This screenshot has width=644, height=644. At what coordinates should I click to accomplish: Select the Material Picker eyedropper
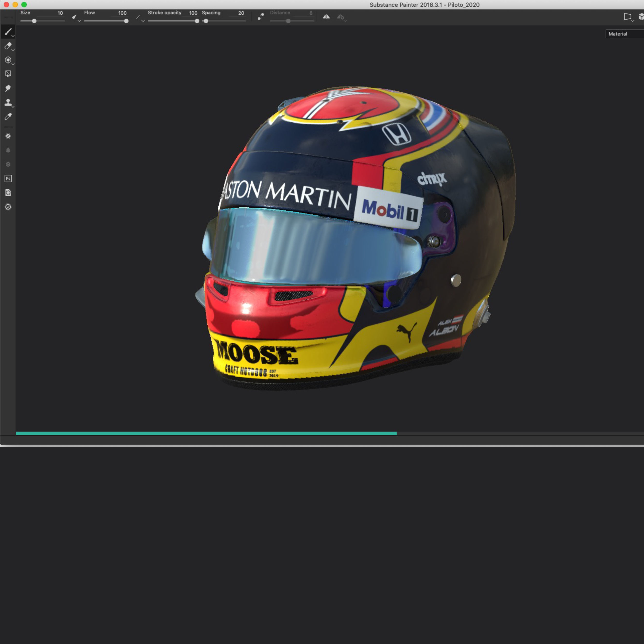8,116
